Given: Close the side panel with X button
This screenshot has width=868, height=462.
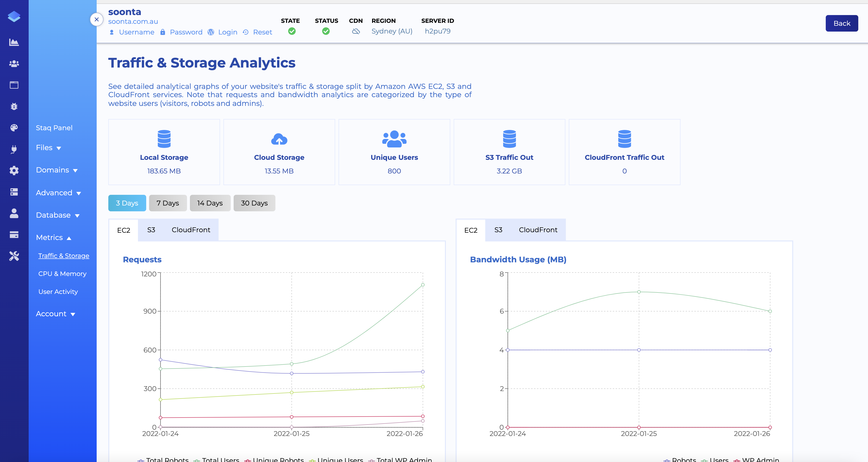Looking at the screenshot, I should (97, 19).
